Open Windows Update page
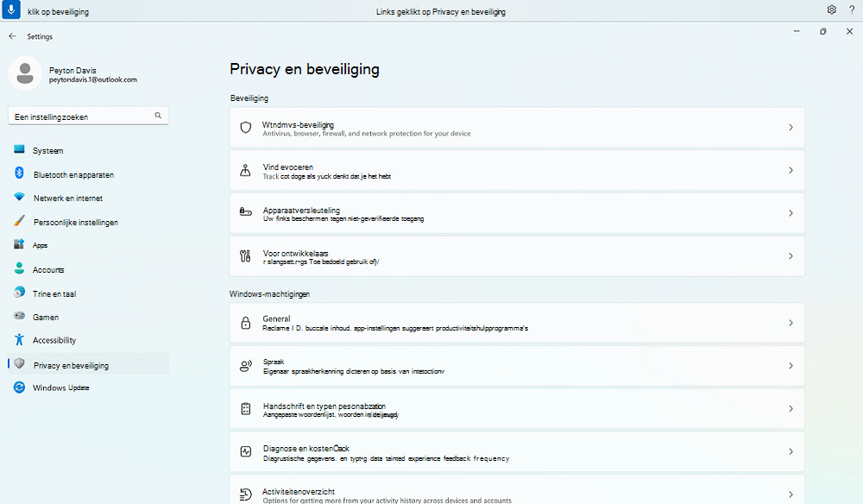 [x=88, y=387]
